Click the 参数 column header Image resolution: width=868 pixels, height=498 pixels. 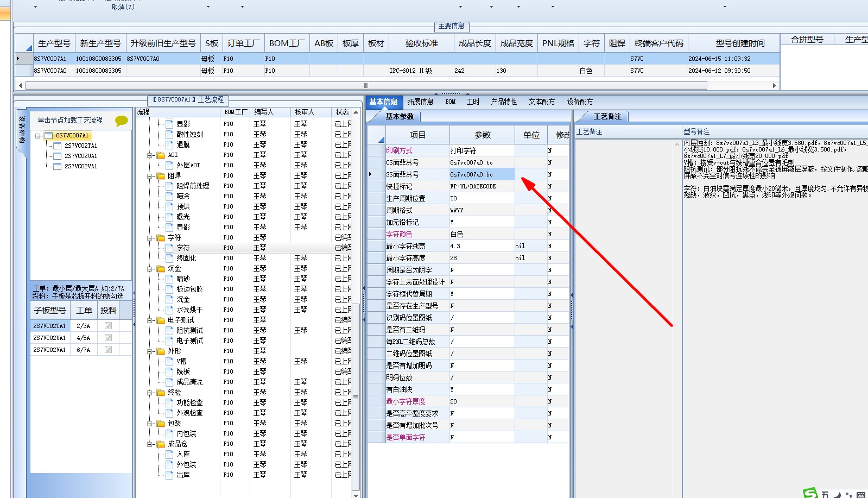tap(482, 135)
